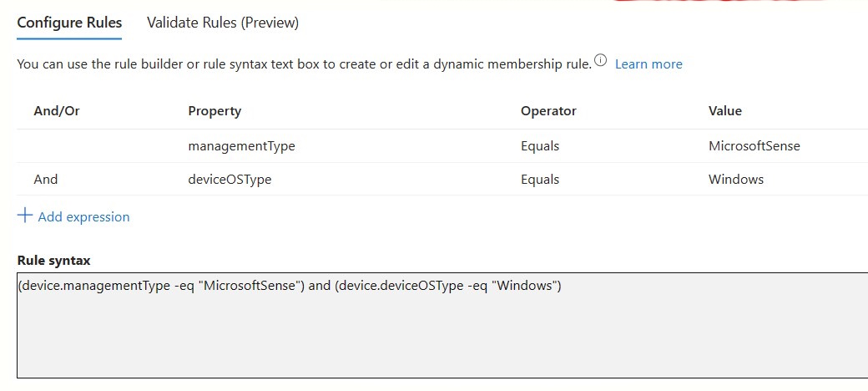Open the Learn more link

tap(648, 64)
